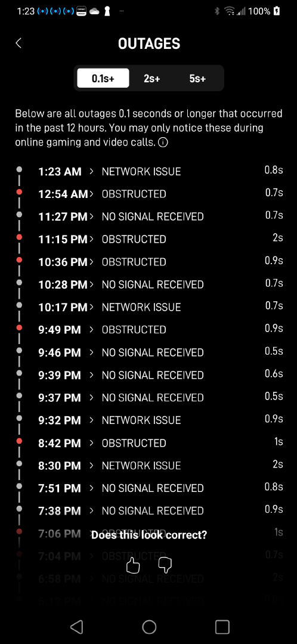Tap the 7:51 PM No Signal Received row
The width and height of the screenshot is (297, 644).
pyautogui.click(x=150, y=488)
